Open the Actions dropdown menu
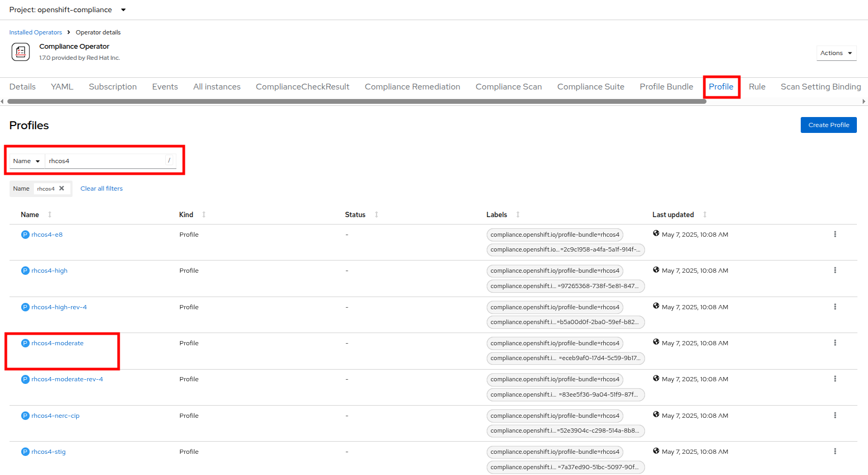868x475 pixels. (836, 53)
